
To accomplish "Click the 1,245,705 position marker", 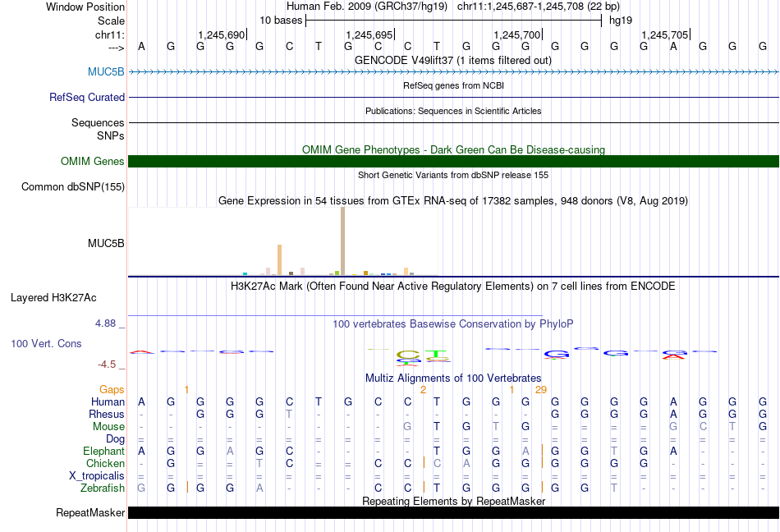I will (665, 34).
